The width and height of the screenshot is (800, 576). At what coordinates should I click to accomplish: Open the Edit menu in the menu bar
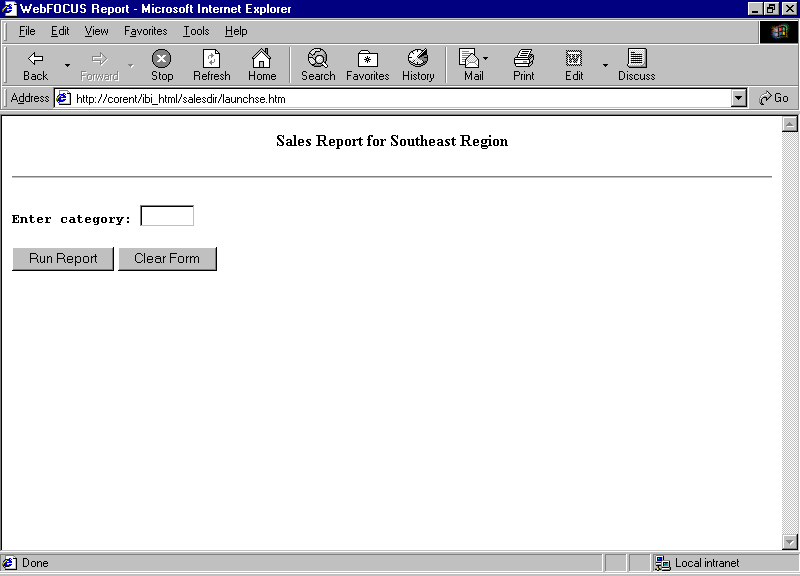[x=60, y=31]
